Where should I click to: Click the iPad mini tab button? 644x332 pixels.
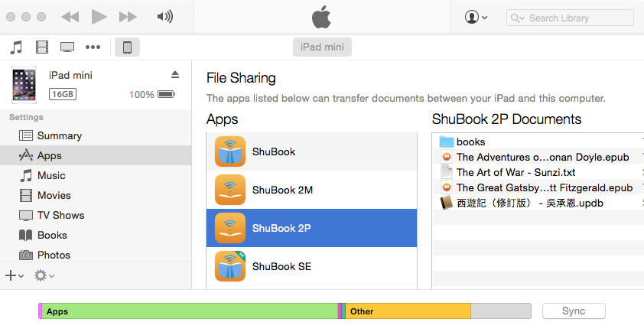pos(322,47)
